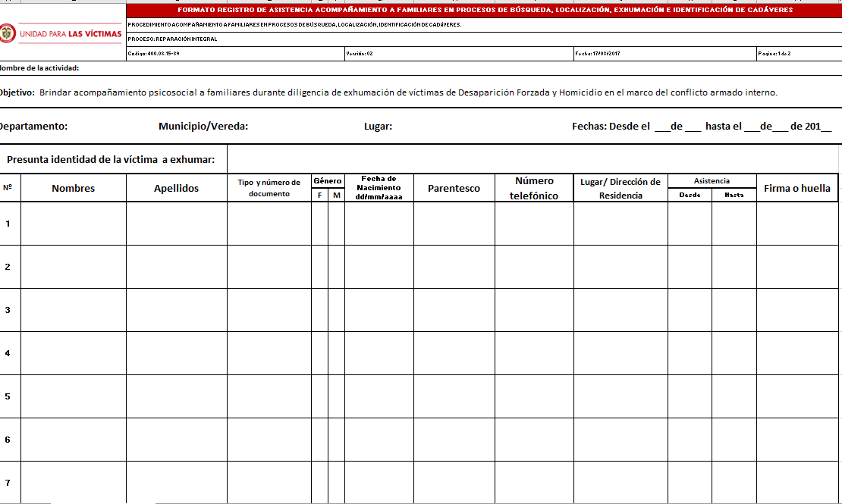Select the 'Departamento:' label

(34, 126)
